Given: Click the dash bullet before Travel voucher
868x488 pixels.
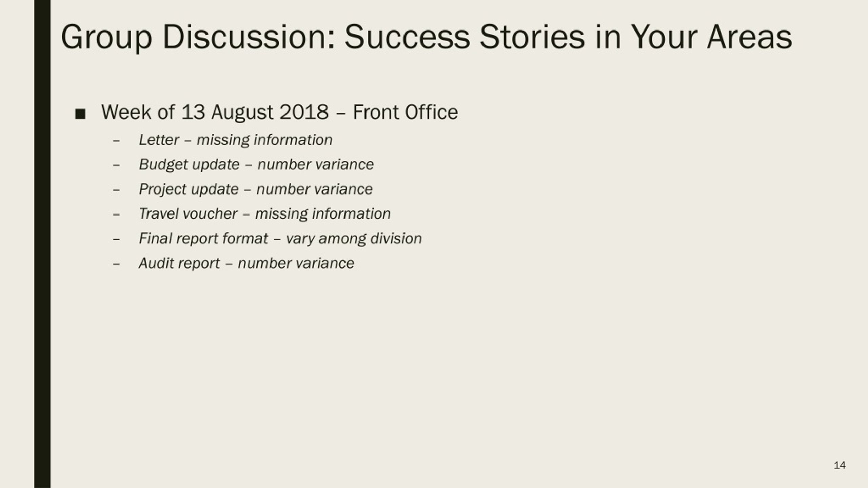Looking at the screenshot, I should pos(116,215).
